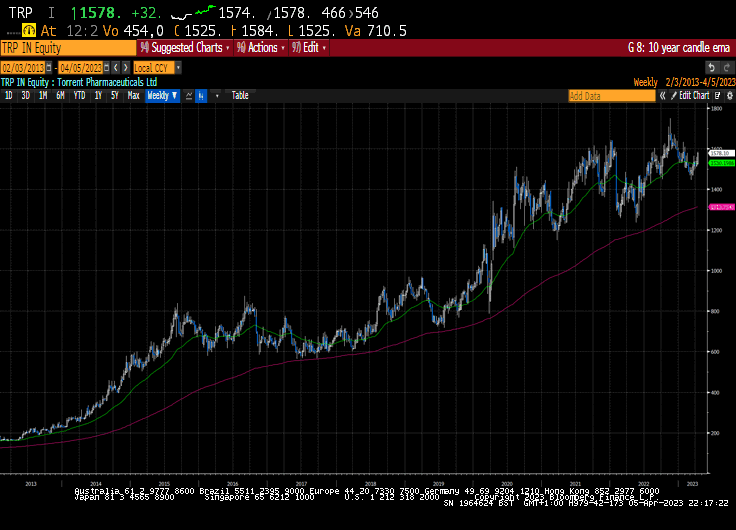Click the TRP IN Equity security field

[68, 48]
